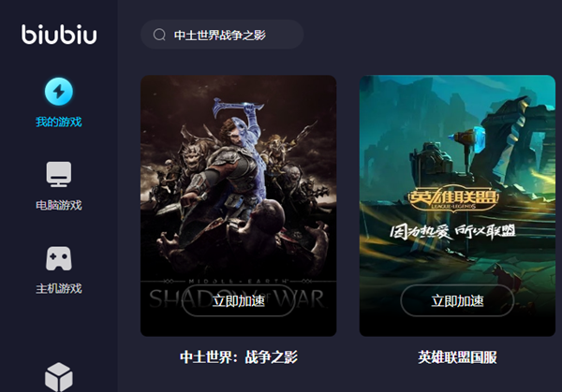
Task: Click 立即加速 on 英雄联盟 card
Action: (457, 300)
